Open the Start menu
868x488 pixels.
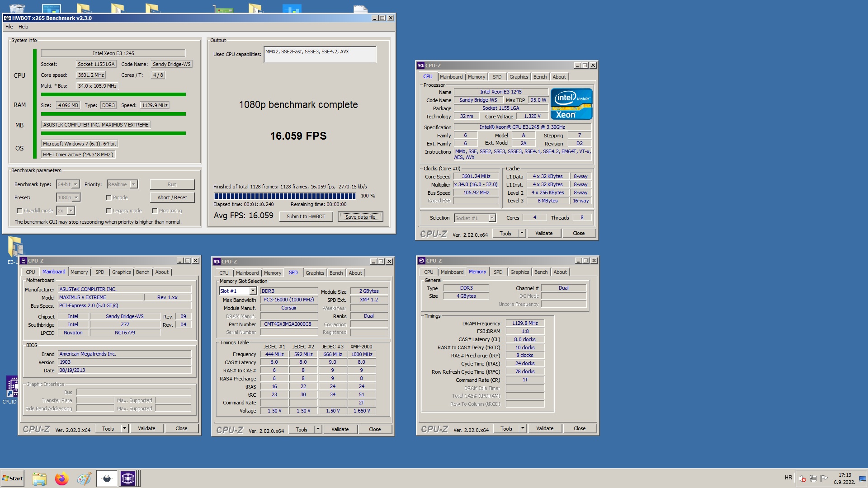coord(12,479)
